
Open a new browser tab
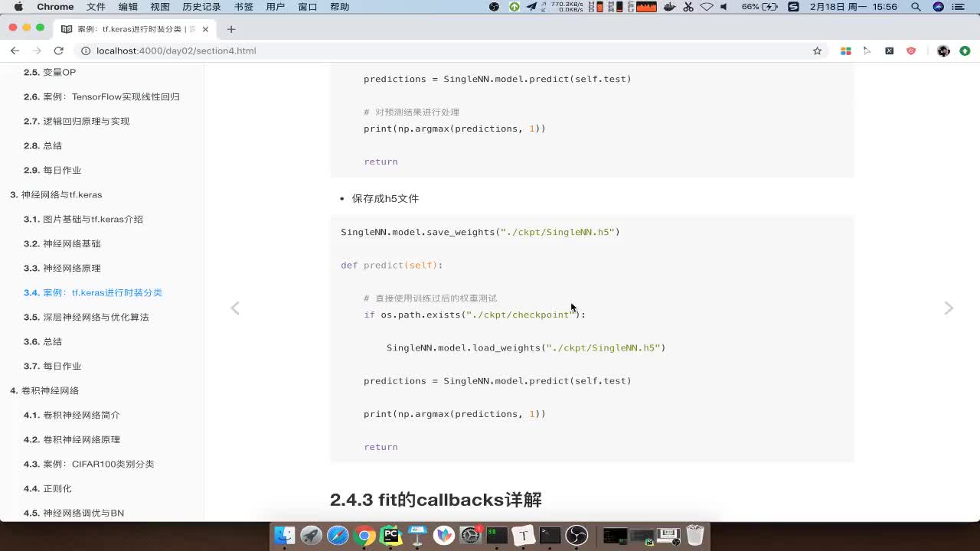231,29
